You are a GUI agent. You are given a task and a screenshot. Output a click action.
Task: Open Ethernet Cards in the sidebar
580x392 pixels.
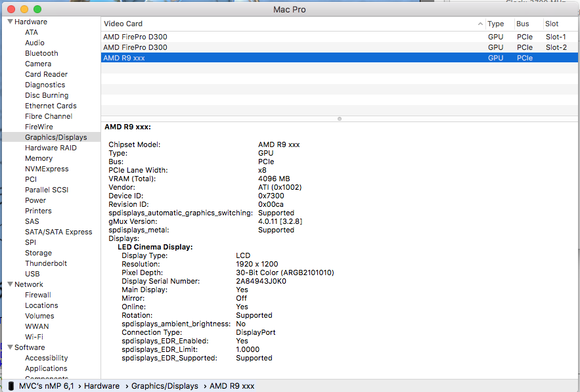pyautogui.click(x=51, y=106)
